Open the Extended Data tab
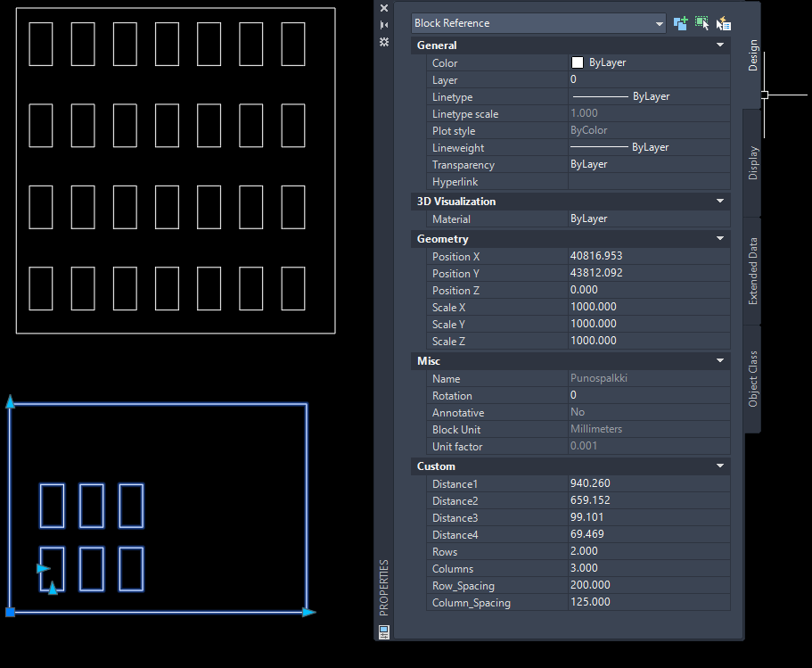Viewport: 812px width, 668px height. [752, 271]
